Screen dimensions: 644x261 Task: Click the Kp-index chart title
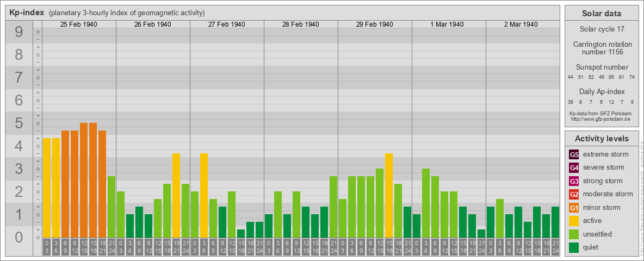coord(26,13)
